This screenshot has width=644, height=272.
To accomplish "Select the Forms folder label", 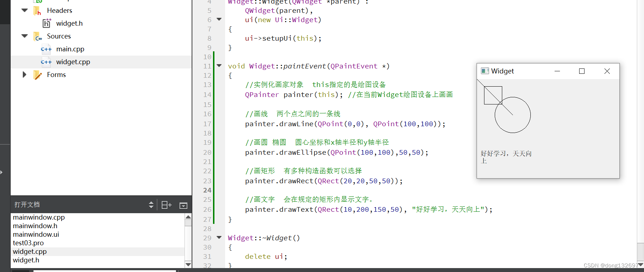I will tap(56, 75).
